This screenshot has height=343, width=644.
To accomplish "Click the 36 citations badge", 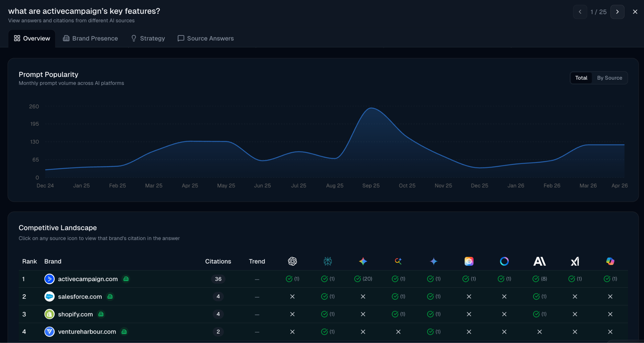I will (218, 279).
